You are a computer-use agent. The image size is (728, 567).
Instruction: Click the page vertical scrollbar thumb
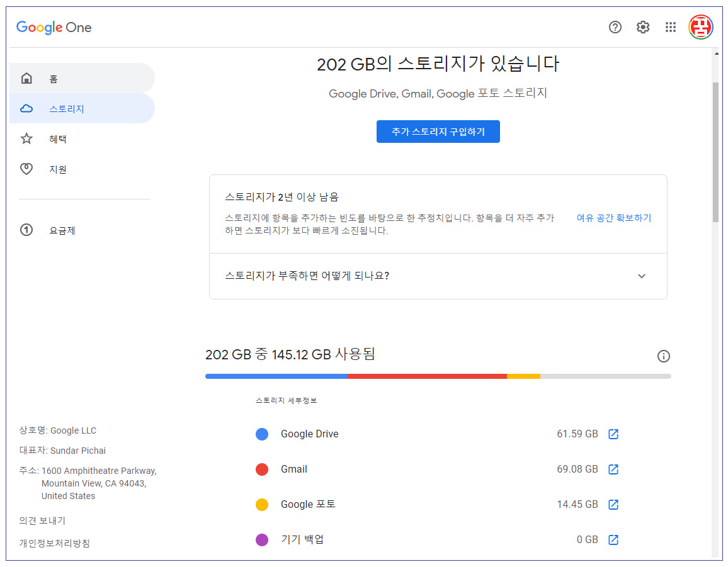pyautogui.click(x=716, y=152)
